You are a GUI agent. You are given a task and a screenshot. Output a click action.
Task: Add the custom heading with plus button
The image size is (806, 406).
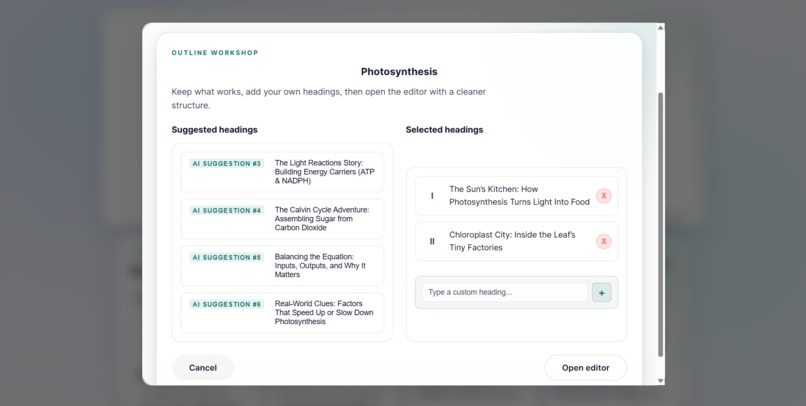[601, 292]
